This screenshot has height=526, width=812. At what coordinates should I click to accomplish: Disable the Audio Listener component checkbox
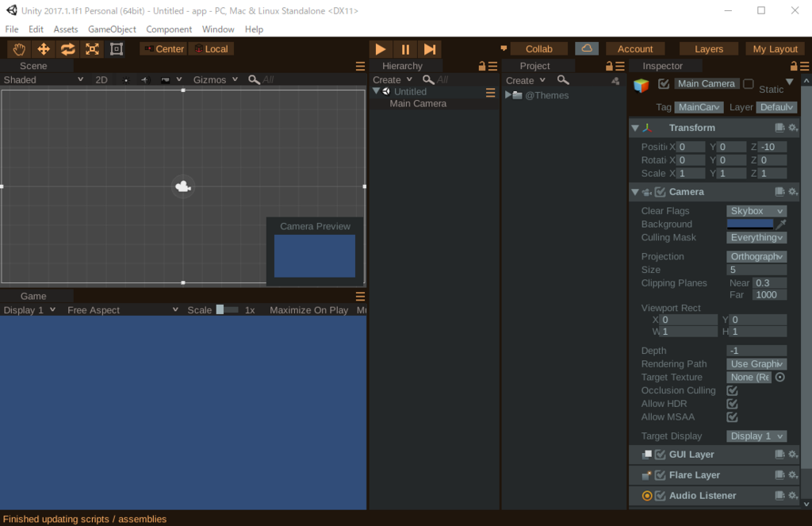pos(661,496)
